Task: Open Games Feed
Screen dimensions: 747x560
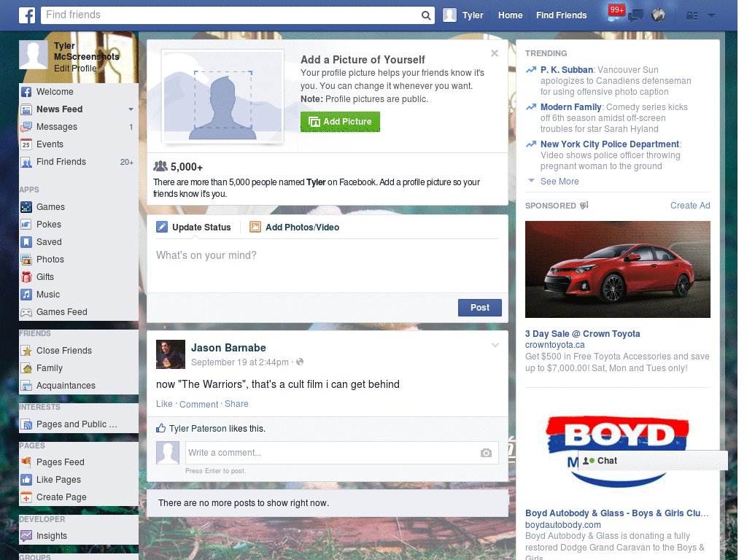Action: (79, 312)
